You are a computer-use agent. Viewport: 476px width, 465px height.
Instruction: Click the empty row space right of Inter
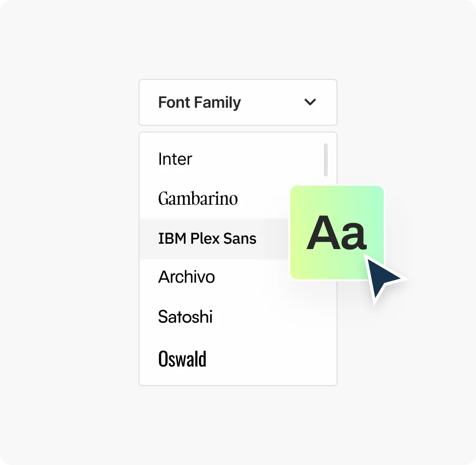(254, 159)
